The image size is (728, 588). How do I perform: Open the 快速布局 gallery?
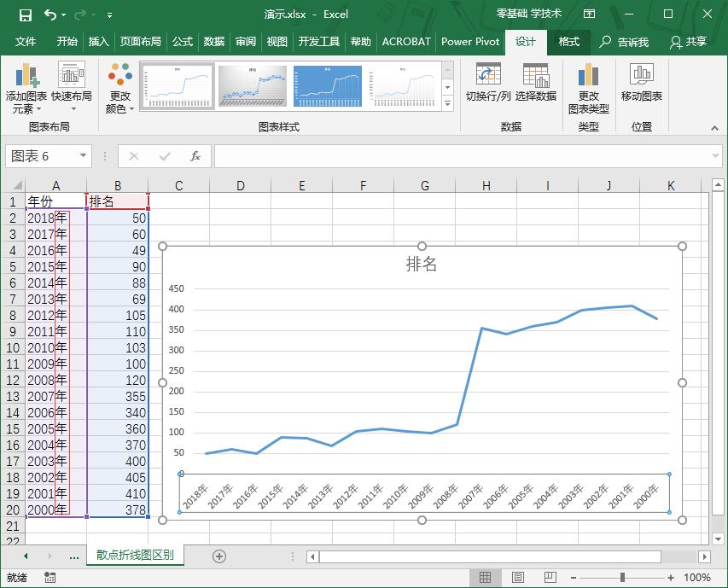72,88
